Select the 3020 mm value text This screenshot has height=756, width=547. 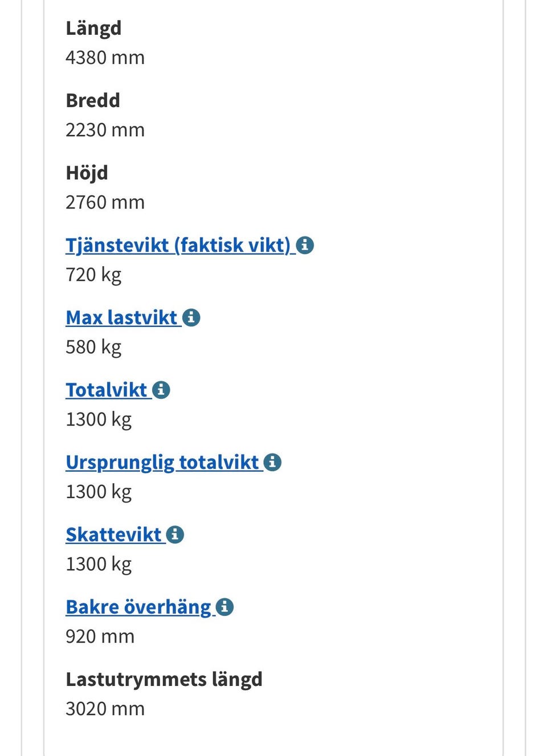[x=105, y=709]
